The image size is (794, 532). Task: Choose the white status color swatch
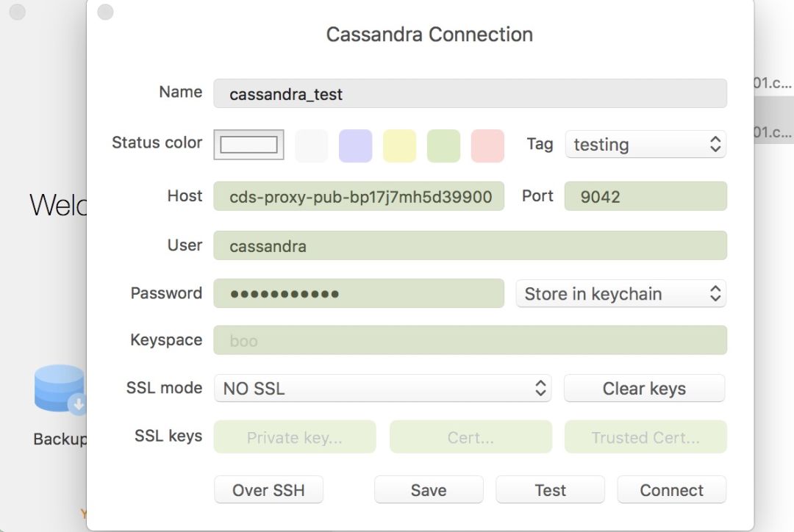(311, 145)
